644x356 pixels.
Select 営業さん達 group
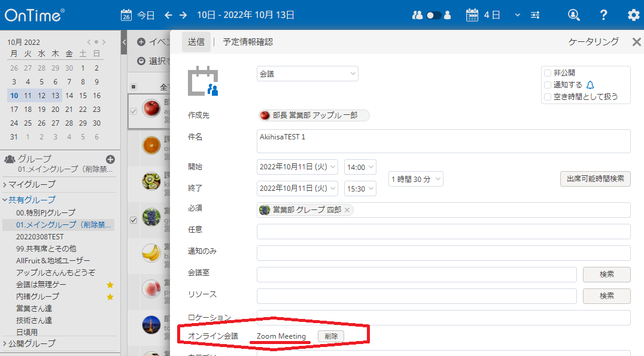[x=34, y=308]
